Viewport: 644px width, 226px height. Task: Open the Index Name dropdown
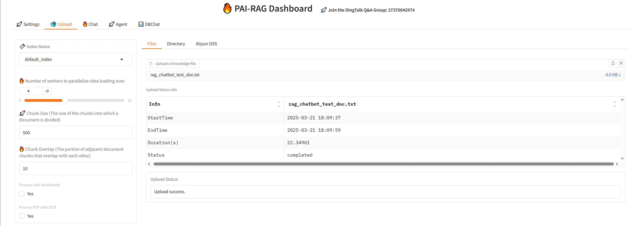[122, 59]
